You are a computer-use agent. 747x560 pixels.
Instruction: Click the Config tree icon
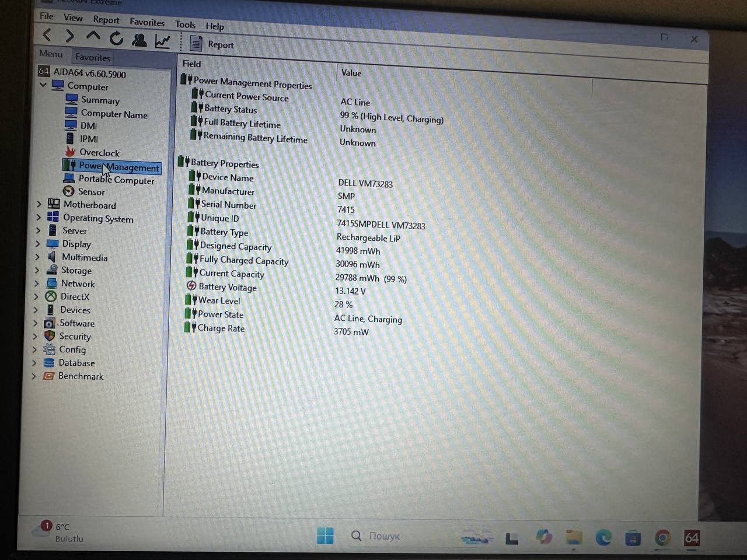[49, 349]
